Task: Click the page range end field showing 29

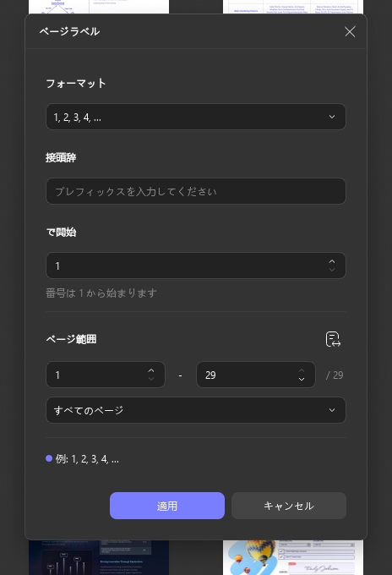Action: tap(256, 375)
